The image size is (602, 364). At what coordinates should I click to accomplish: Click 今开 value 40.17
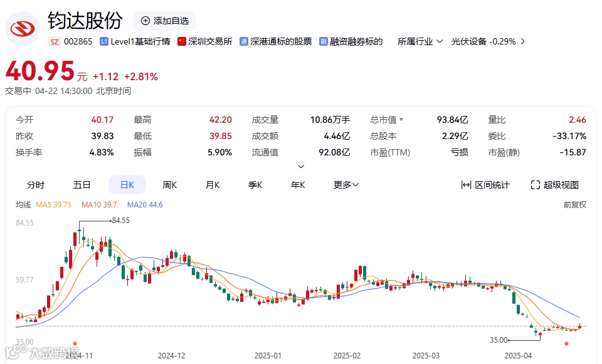click(x=102, y=120)
